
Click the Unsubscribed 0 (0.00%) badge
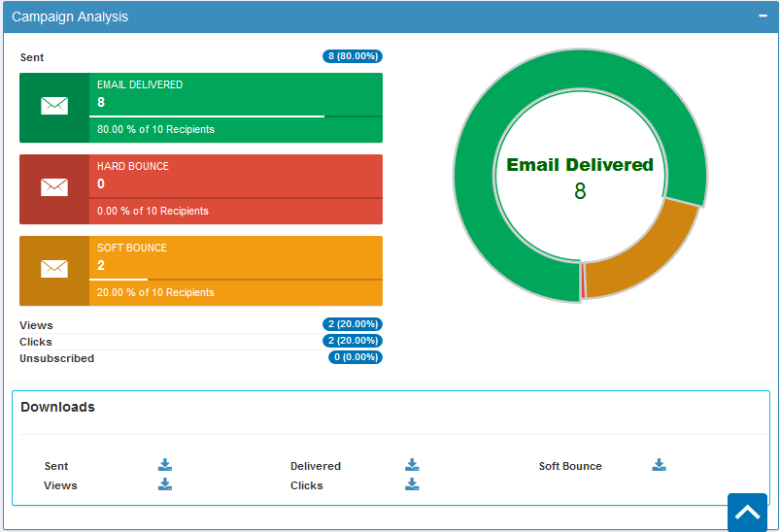pyautogui.click(x=356, y=357)
